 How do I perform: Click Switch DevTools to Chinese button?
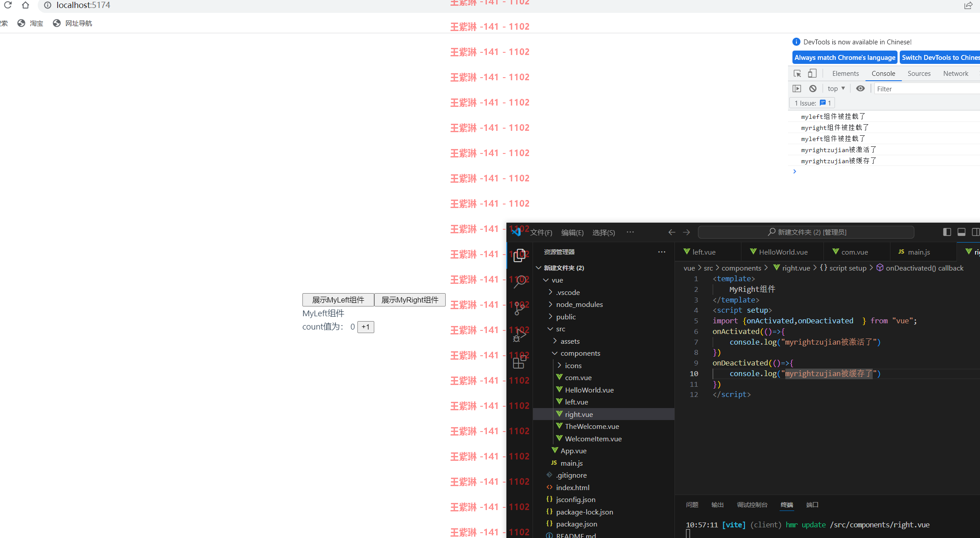tap(940, 57)
